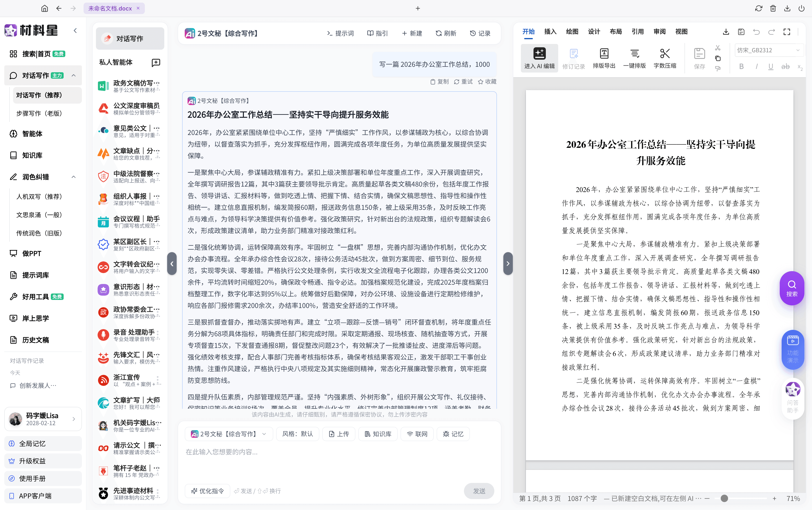This screenshot has width=812, height=510.
Task: Open 2号文秘 agent selector dropdown
Action: [x=229, y=434]
